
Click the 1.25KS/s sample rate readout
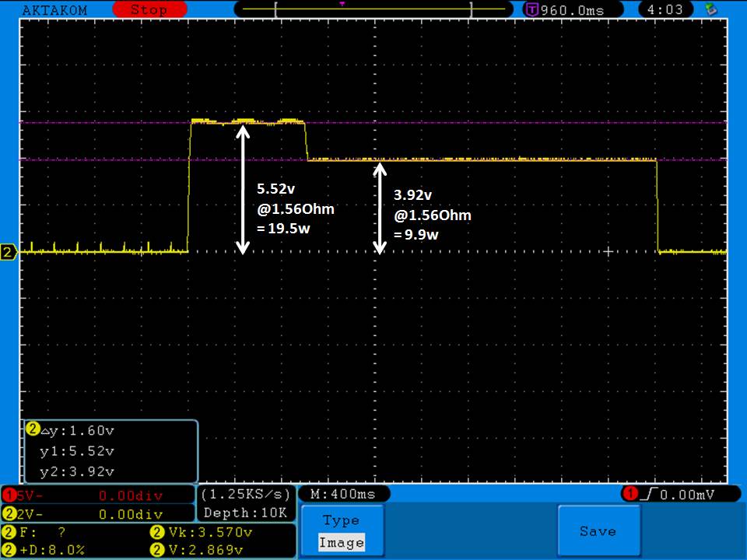tap(246, 495)
